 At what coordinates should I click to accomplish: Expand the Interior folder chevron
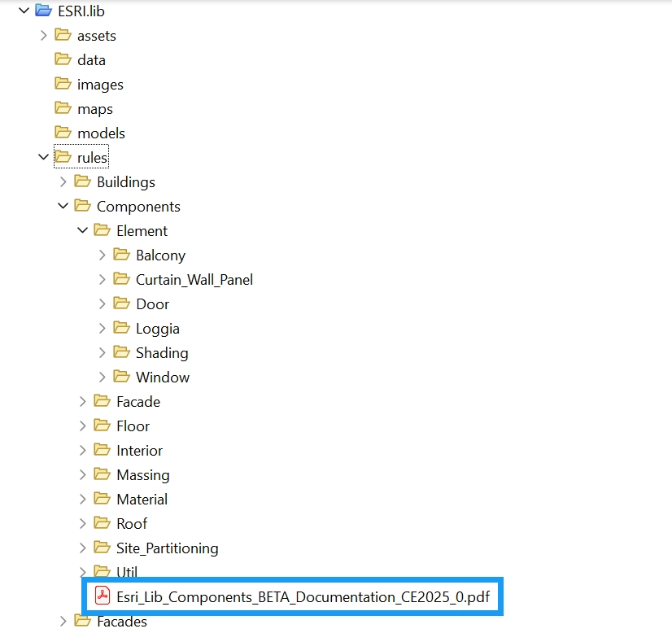point(83,451)
